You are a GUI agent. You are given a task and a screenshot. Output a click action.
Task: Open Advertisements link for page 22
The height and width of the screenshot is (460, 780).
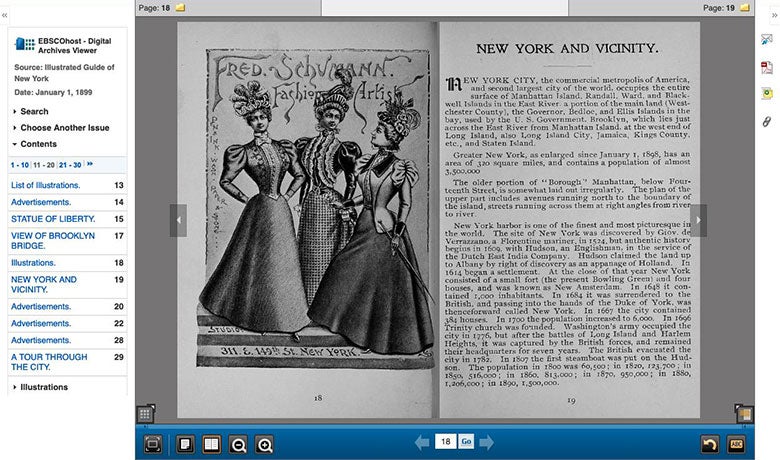(x=41, y=323)
